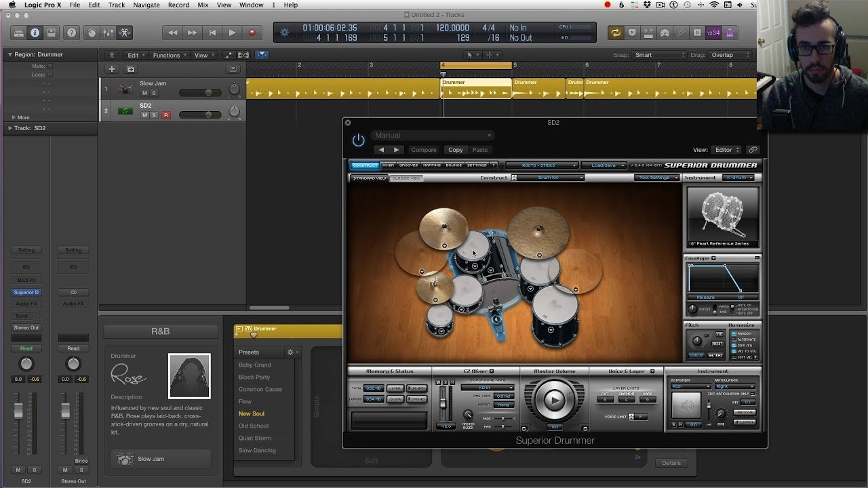Toggle the yellow Cycle mode button
The width and height of the screenshot is (868, 488).
point(616,33)
